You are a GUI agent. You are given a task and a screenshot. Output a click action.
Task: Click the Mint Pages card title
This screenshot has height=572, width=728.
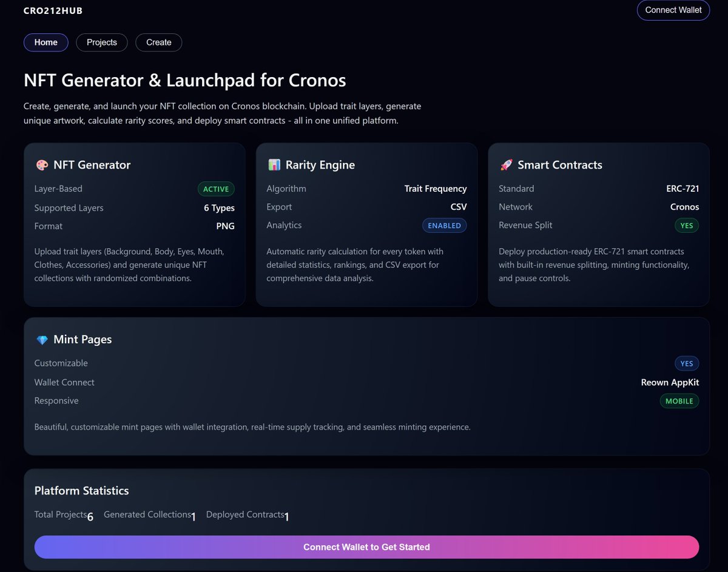tap(83, 340)
